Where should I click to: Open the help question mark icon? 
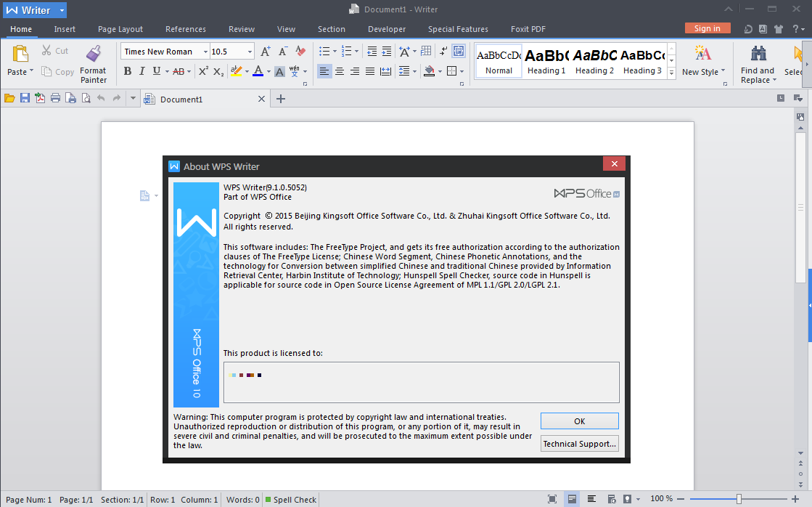tap(796, 29)
